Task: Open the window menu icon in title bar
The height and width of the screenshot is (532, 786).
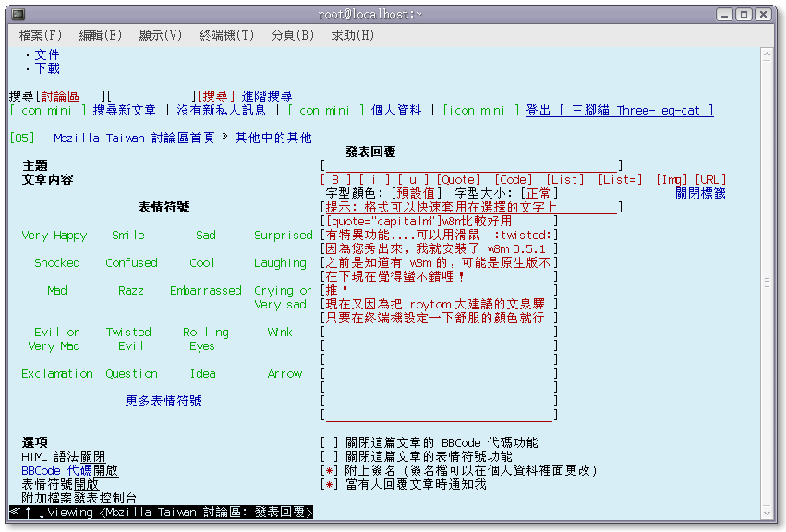Action: 18,14
